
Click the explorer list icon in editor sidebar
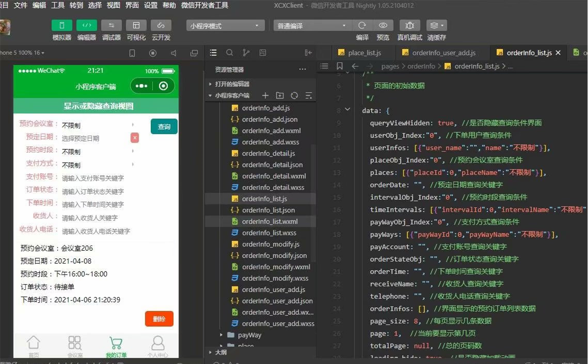[213, 53]
